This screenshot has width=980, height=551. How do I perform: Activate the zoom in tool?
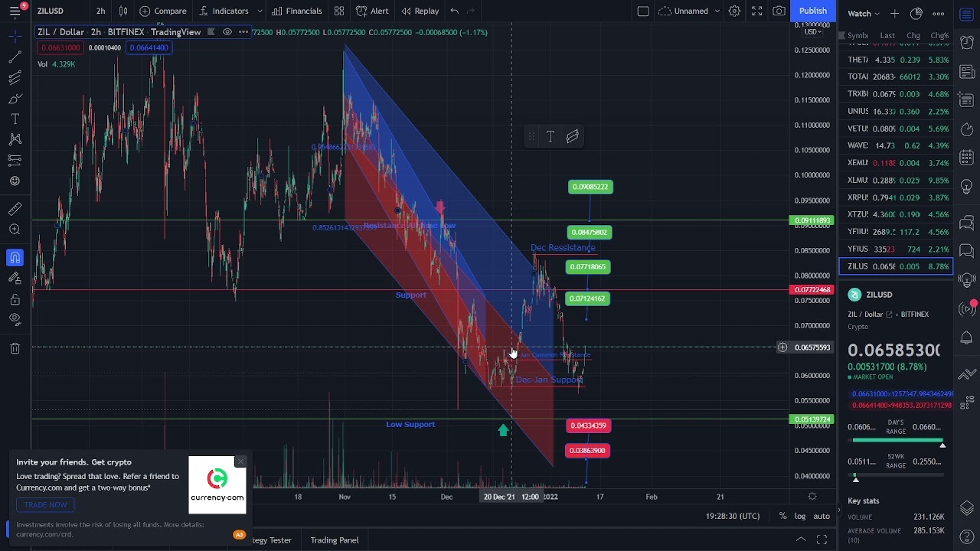pos(15,230)
